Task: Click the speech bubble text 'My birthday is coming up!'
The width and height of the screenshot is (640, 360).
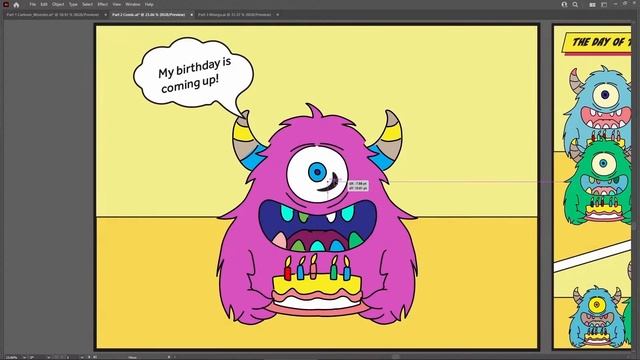Action: pos(195,75)
